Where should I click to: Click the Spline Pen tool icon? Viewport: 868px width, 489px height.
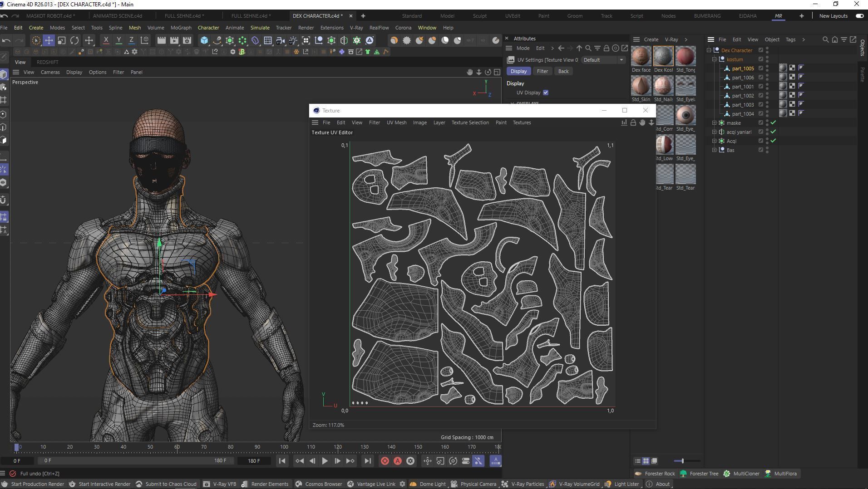click(217, 40)
